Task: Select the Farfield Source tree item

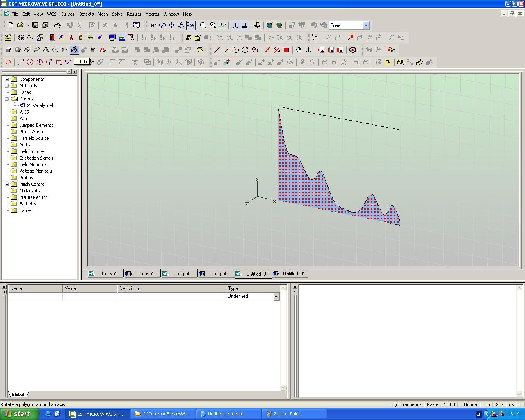Action: pos(34,138)
